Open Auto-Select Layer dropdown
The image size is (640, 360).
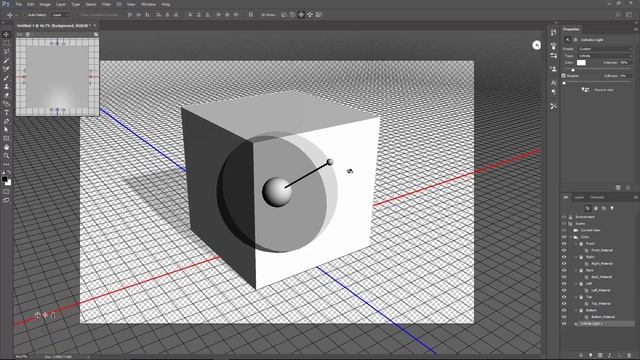pyautogui.click(x=60, y=15)
